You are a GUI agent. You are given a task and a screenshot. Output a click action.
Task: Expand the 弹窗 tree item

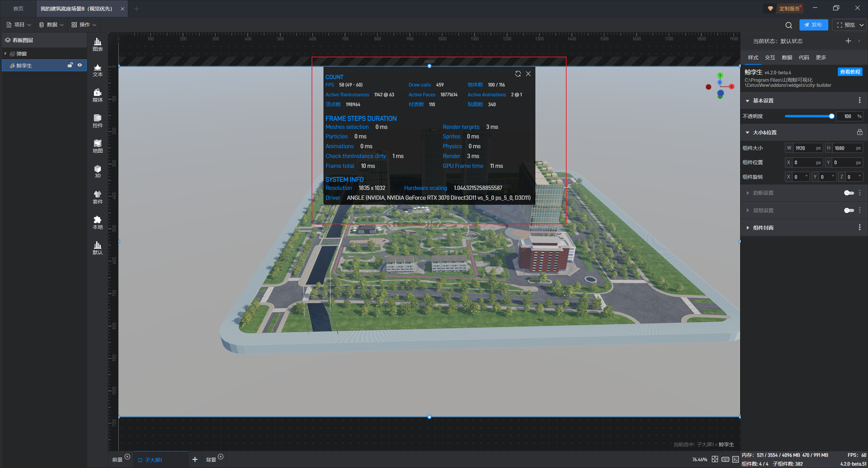point(5,54)
